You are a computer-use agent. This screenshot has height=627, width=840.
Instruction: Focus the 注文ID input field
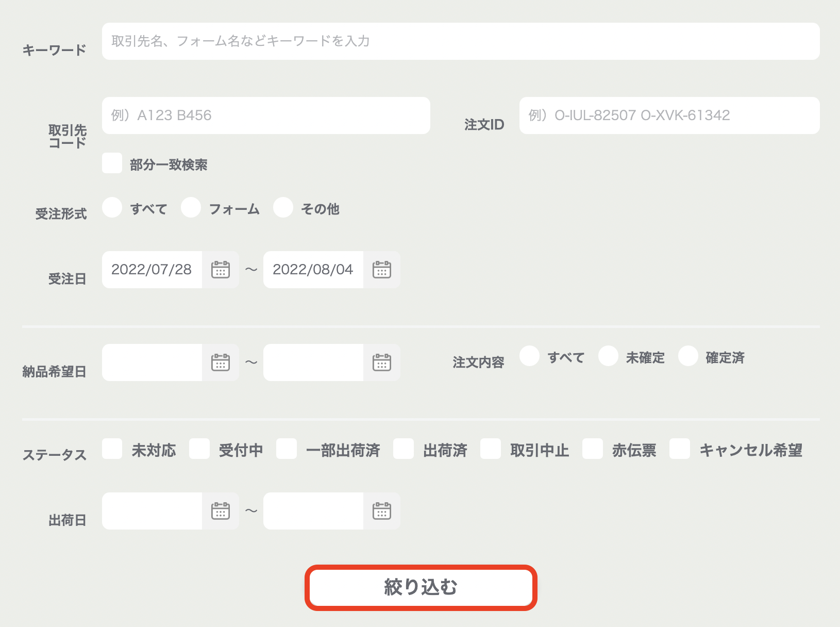pyautogui.click(x=669, y=115)
